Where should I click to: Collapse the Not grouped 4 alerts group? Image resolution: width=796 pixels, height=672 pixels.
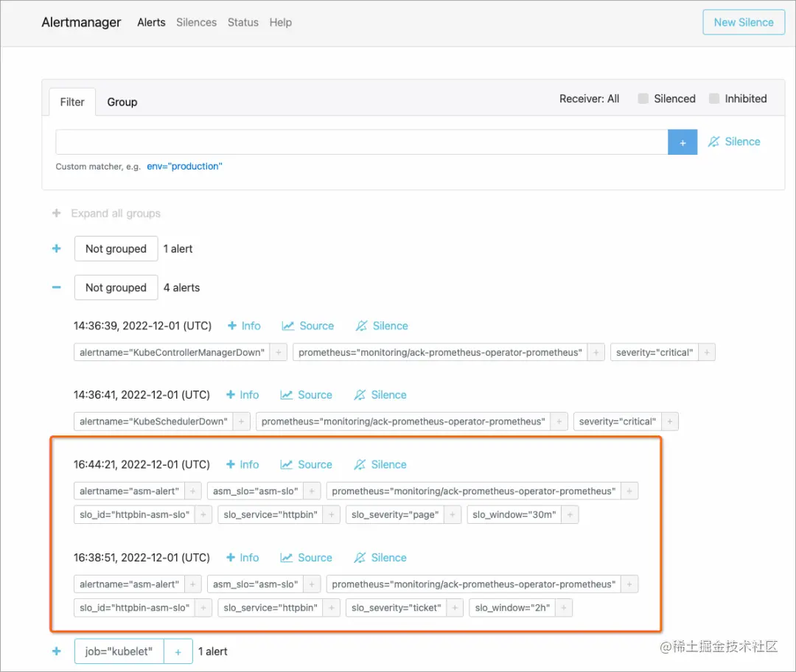[x=56, y=288]
